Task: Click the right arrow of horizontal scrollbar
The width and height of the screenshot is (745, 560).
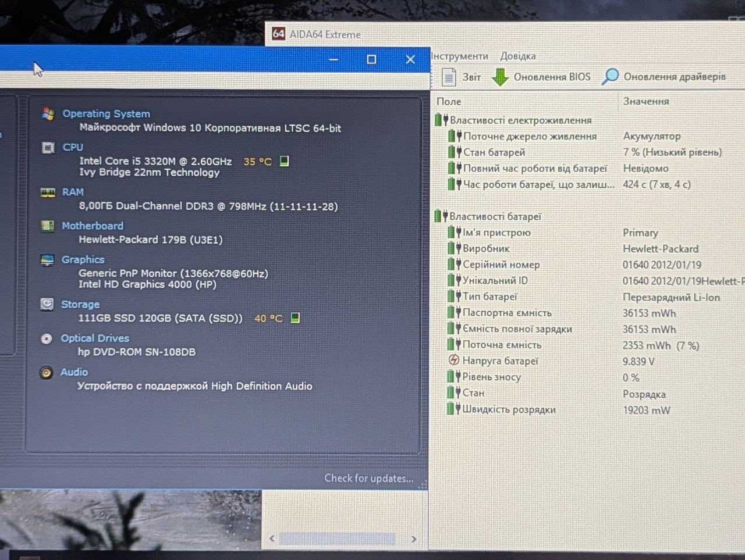Action: tap(414, 539)
